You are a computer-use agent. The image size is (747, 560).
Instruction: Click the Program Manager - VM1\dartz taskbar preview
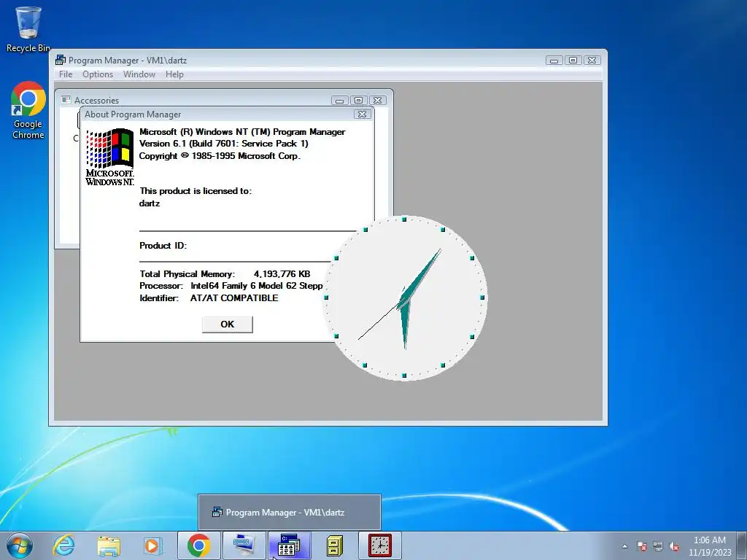click(289, 513)
